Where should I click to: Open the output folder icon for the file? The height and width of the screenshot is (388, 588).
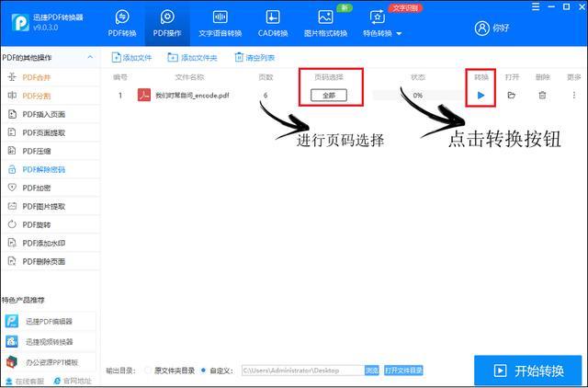tap(512, 96)
